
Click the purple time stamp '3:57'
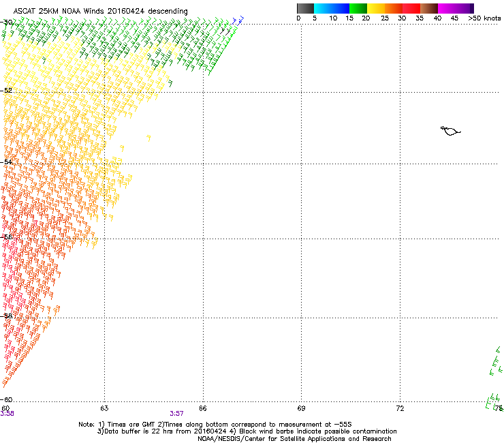coord(177,414)
